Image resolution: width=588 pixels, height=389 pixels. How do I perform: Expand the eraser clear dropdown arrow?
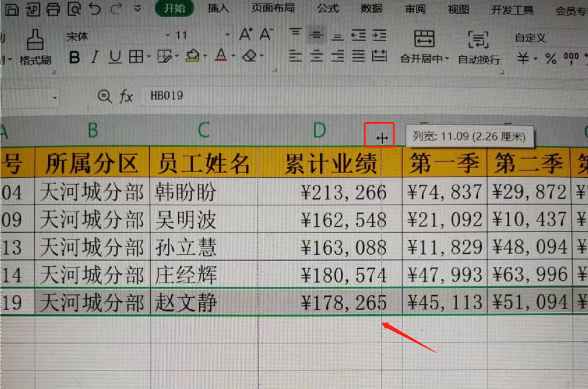coord(262,55)
